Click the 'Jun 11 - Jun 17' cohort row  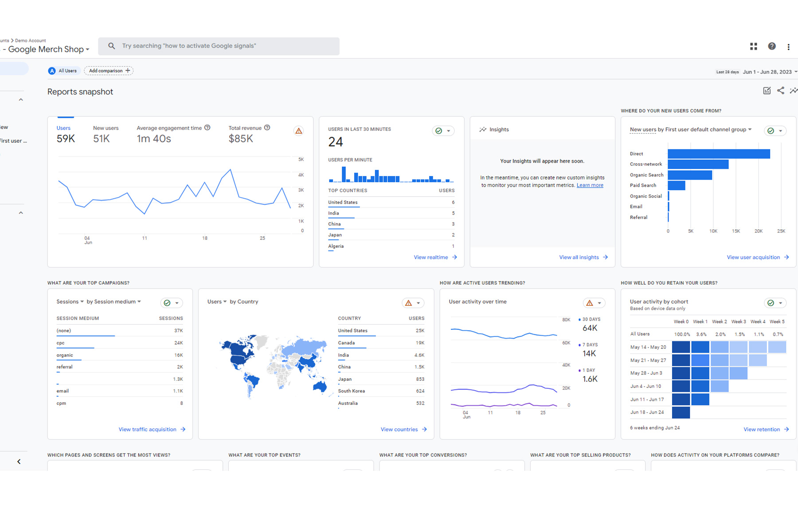click(x=708, y=399)
